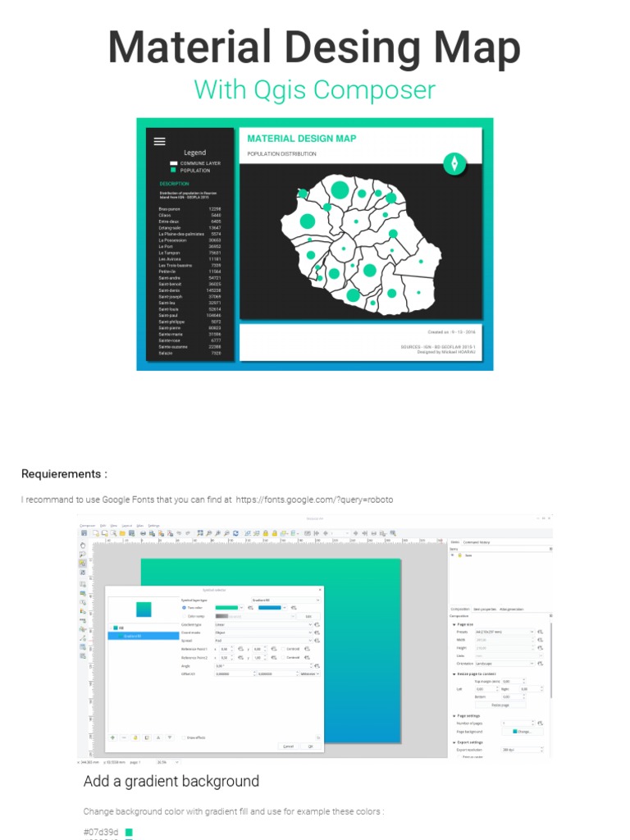630x840 pixels.
Task: Click the Remove symbol layer minus button
Action: point(124,737)
